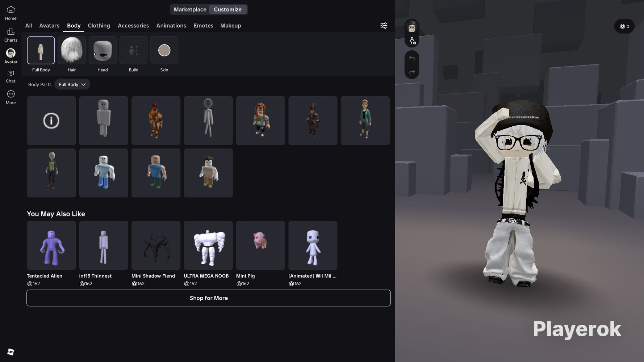
Task: Open the Mini Shadow Fiend item
Action: pos(156,245)
